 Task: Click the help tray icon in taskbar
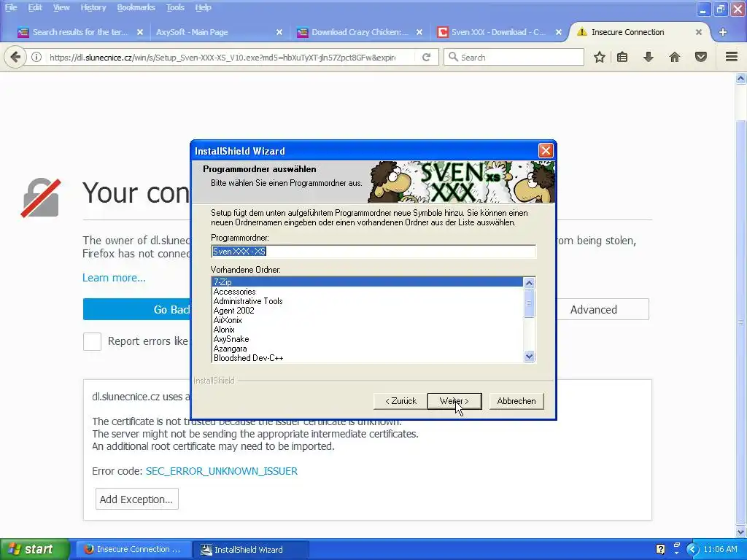click(660, 549)
